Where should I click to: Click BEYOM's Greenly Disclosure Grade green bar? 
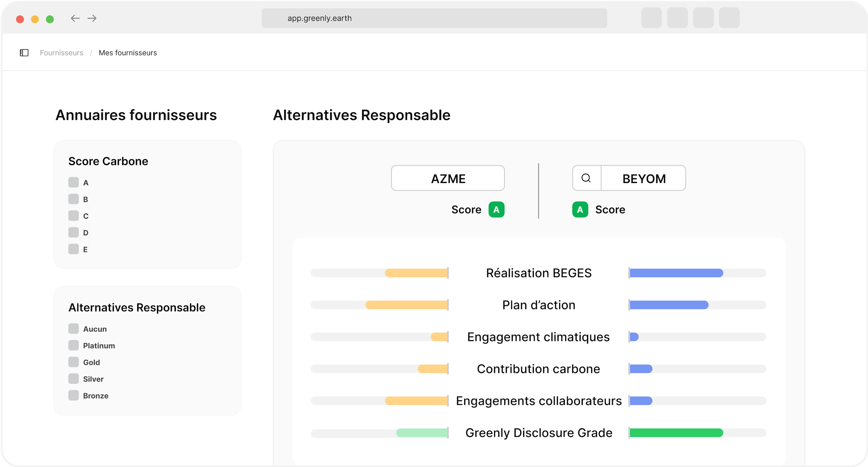coord(676,433)
